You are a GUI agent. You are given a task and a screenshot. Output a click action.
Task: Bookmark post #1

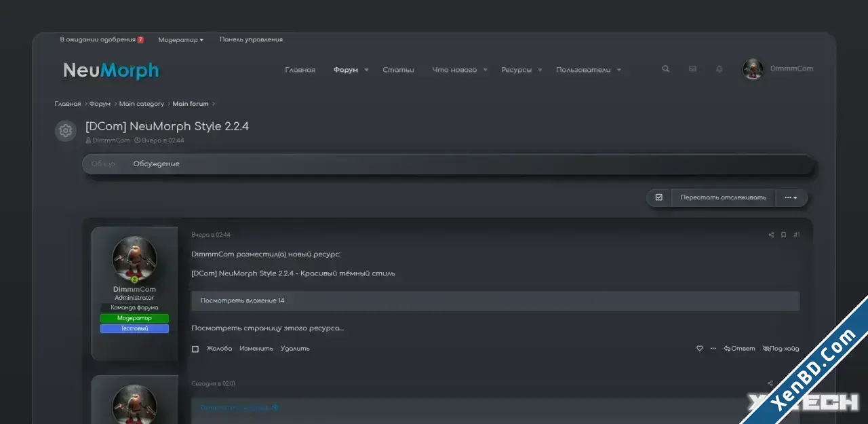coord(783,235)
